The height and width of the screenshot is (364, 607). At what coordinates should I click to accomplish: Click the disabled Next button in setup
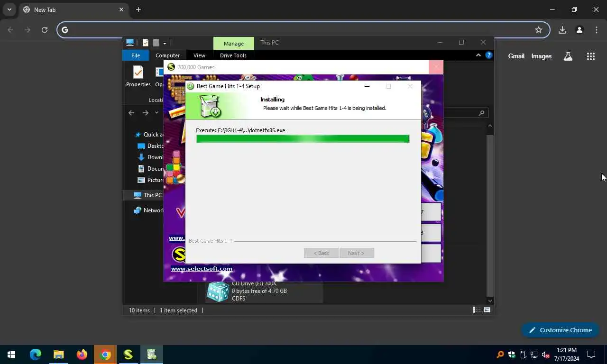[357, 253]
